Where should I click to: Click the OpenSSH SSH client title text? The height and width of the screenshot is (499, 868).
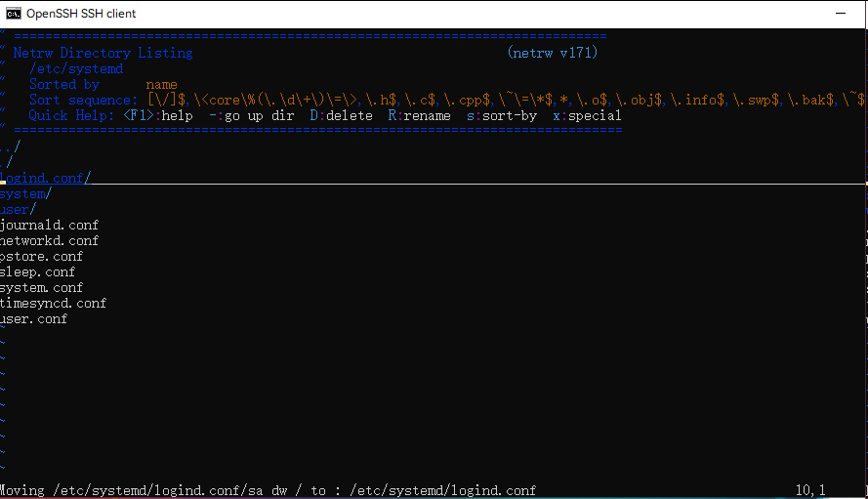pos(81,14)
